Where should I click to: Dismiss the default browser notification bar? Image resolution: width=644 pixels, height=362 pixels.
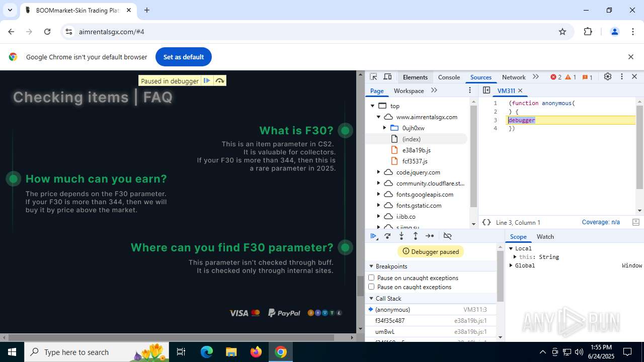click(631, 57)
